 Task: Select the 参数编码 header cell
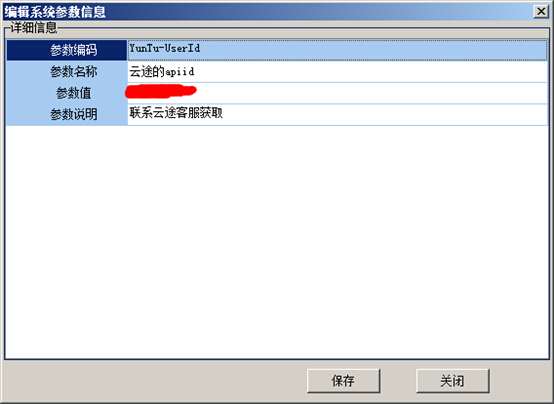[x=67, y=50]
